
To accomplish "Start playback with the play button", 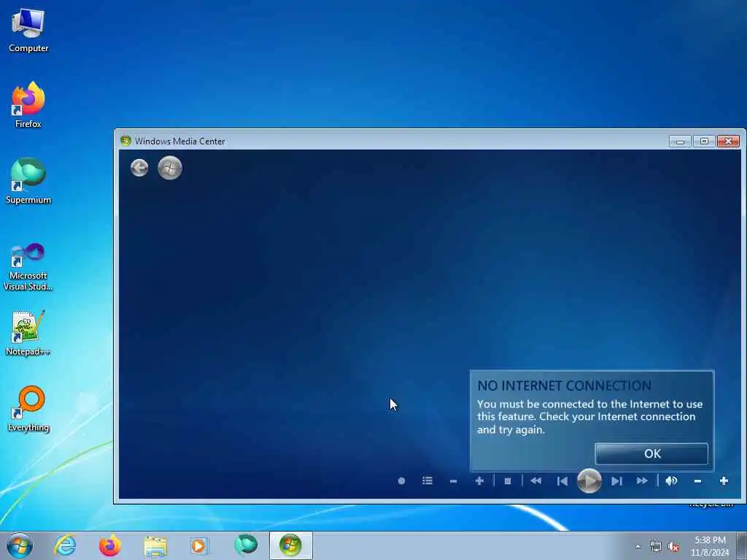I will 589,481.
